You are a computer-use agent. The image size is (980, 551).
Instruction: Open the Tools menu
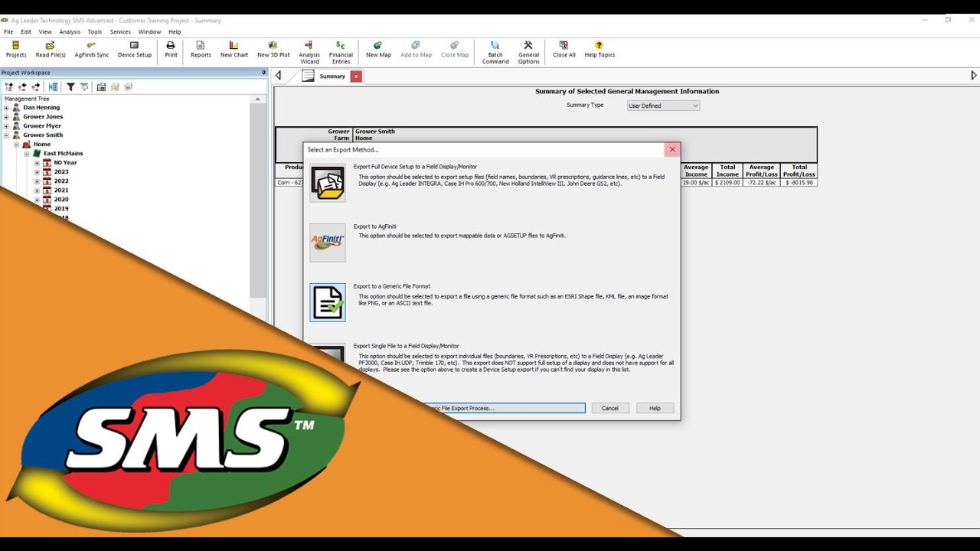pos(95,32)
